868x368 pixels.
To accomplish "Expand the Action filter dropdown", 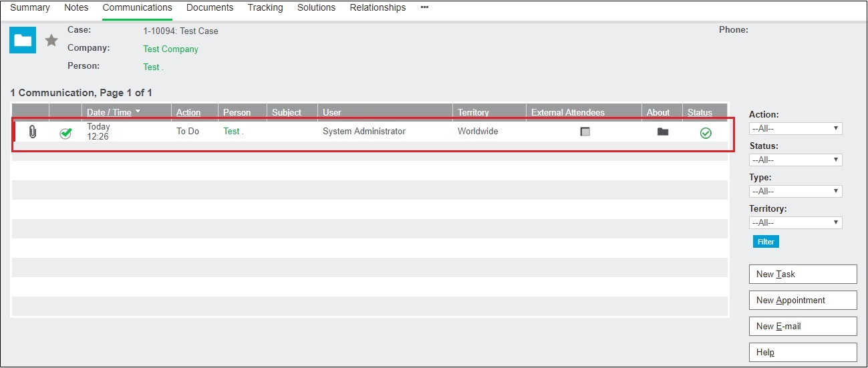I will click(x=795, y=128).
